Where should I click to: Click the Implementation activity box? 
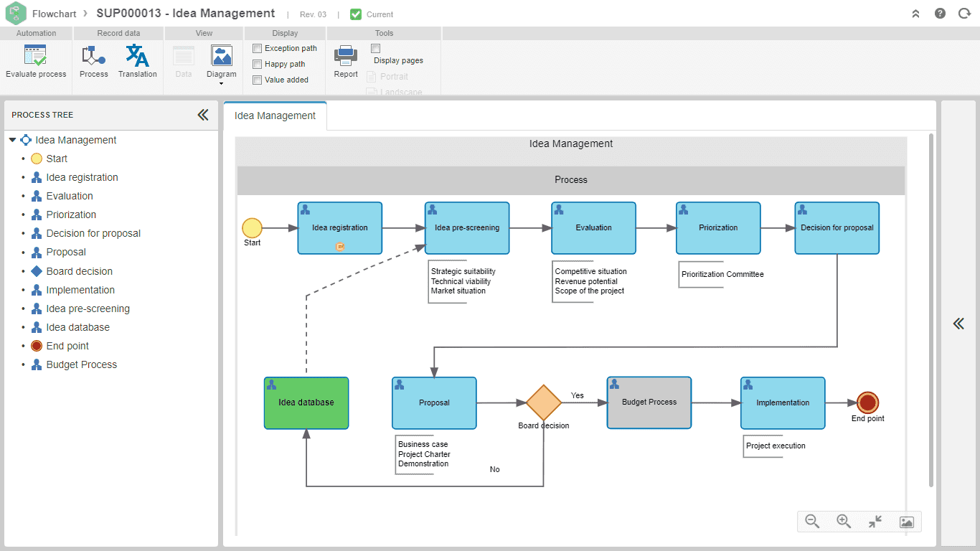[783, 403]
